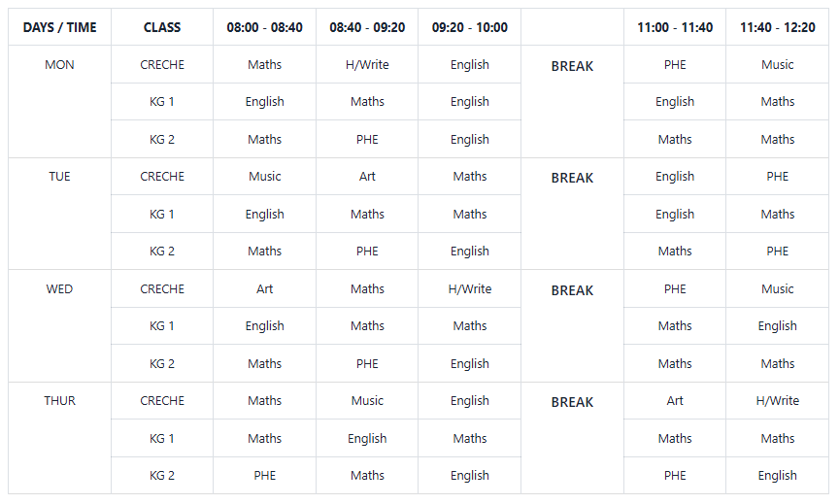The image size is (839, 504).
Task: Click Tuesday CRECHE's Music lesson
Action: [x=264, y=177]
